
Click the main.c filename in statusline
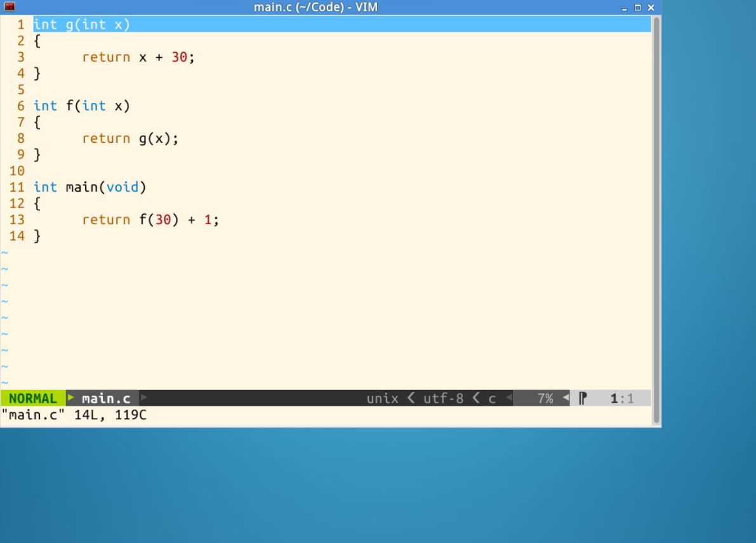[106, 398]
